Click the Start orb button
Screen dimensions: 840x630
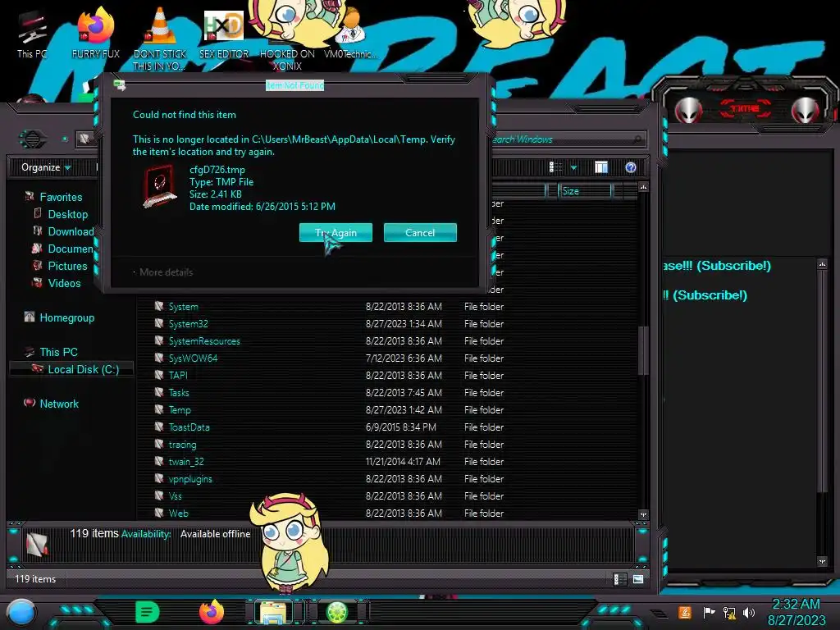(x=21, y=612)
